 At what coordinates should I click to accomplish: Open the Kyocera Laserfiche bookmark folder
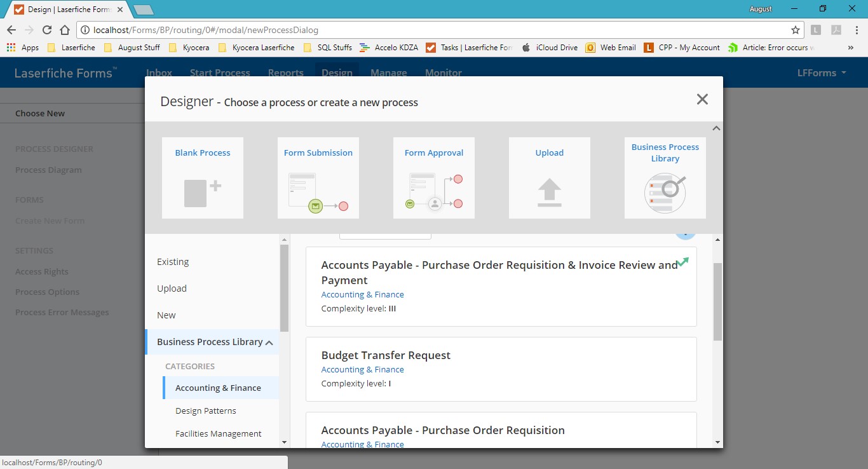coord(256,48)
